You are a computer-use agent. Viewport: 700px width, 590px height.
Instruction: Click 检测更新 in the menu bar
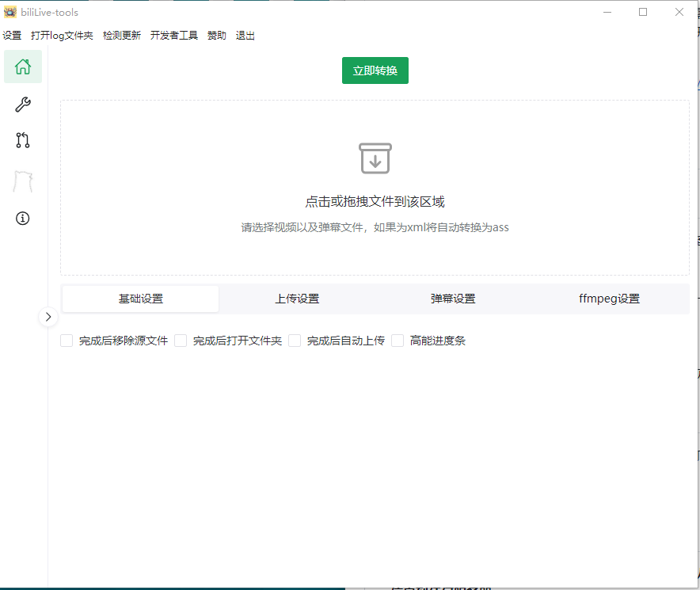pos(121,35)
